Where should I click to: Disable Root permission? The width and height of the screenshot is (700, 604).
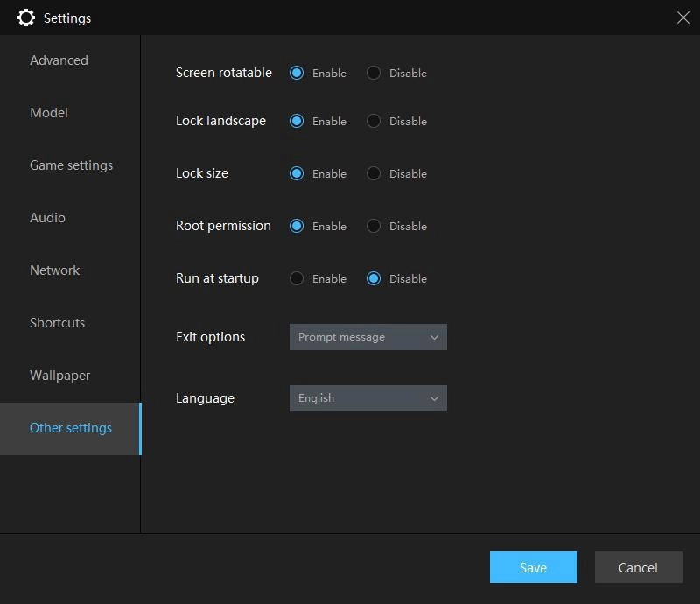tap(374, 226)
